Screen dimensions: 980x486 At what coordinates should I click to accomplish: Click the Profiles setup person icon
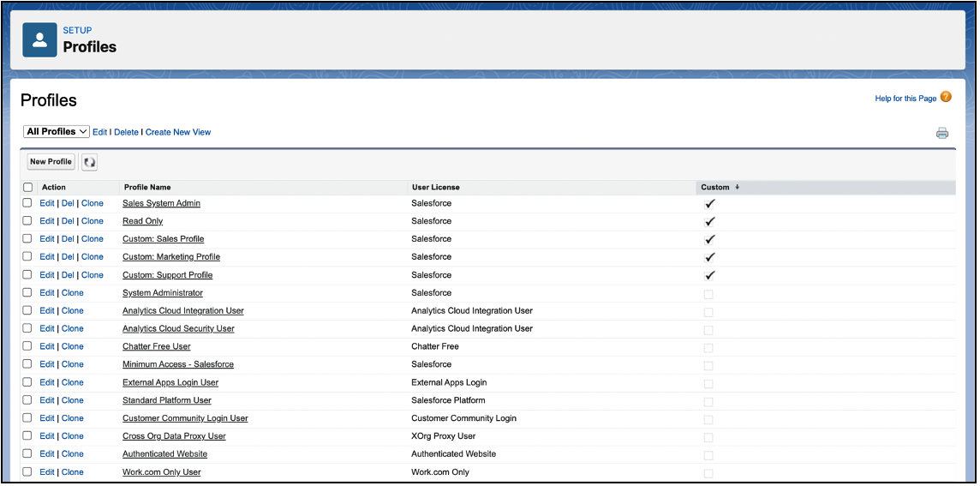pos(40,40)
